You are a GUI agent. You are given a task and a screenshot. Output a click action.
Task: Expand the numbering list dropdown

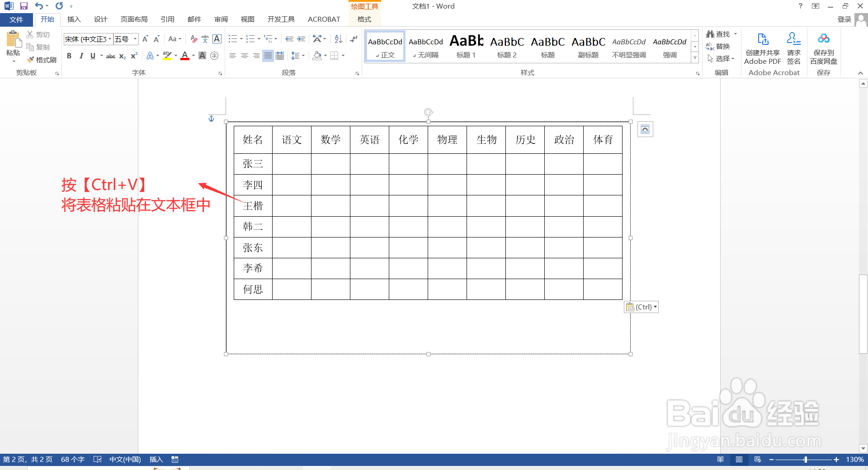point(259,39)
